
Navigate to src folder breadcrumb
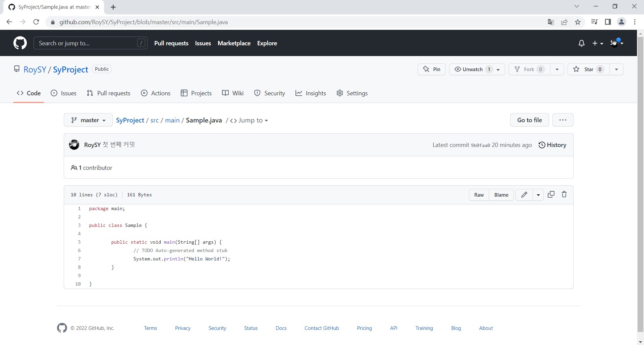155,120
